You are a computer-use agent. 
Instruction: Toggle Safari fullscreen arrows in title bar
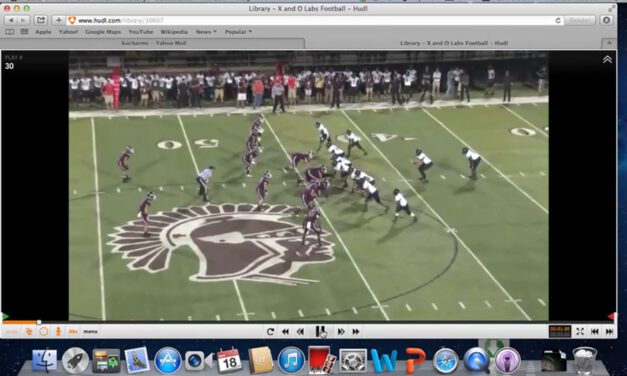click(611, 8)
